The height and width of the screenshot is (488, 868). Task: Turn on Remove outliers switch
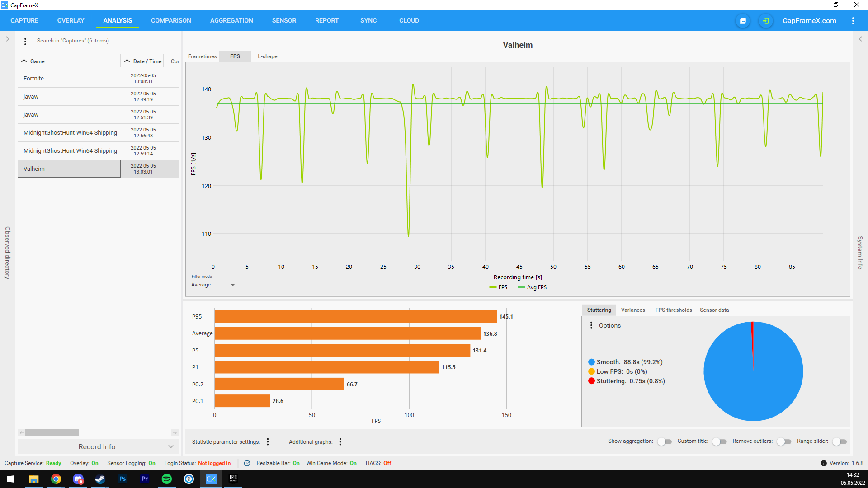tap(783, 441)
